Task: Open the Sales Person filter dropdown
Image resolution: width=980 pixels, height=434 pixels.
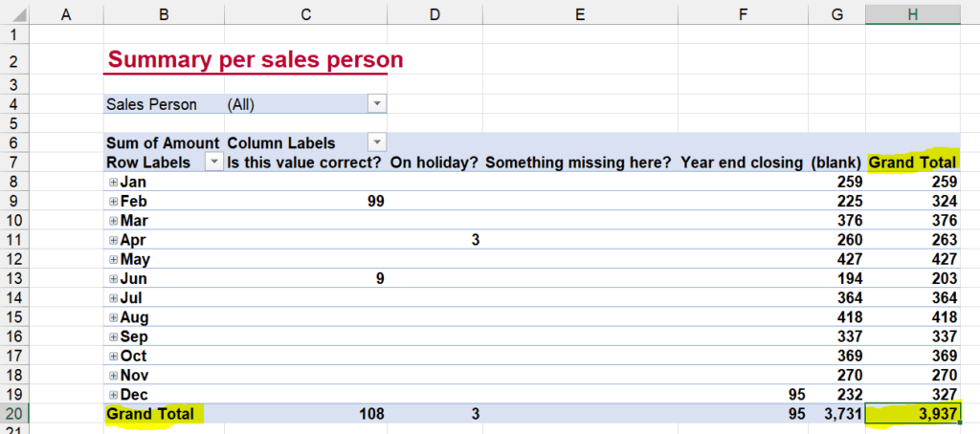Action: [377, 104]
